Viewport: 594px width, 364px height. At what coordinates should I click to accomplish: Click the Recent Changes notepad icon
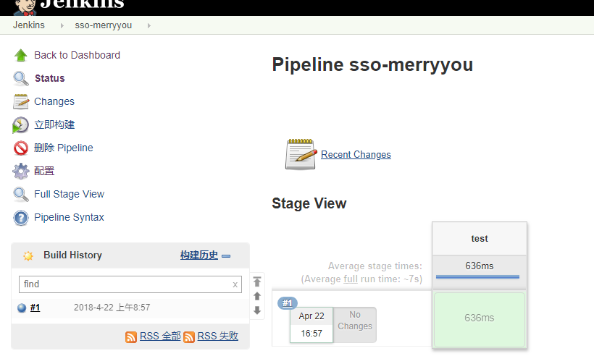[301, 154]
